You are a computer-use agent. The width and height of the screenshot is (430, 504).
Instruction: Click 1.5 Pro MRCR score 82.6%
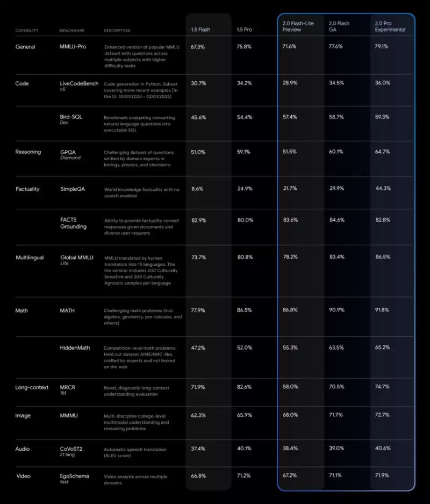pos(245,387)
